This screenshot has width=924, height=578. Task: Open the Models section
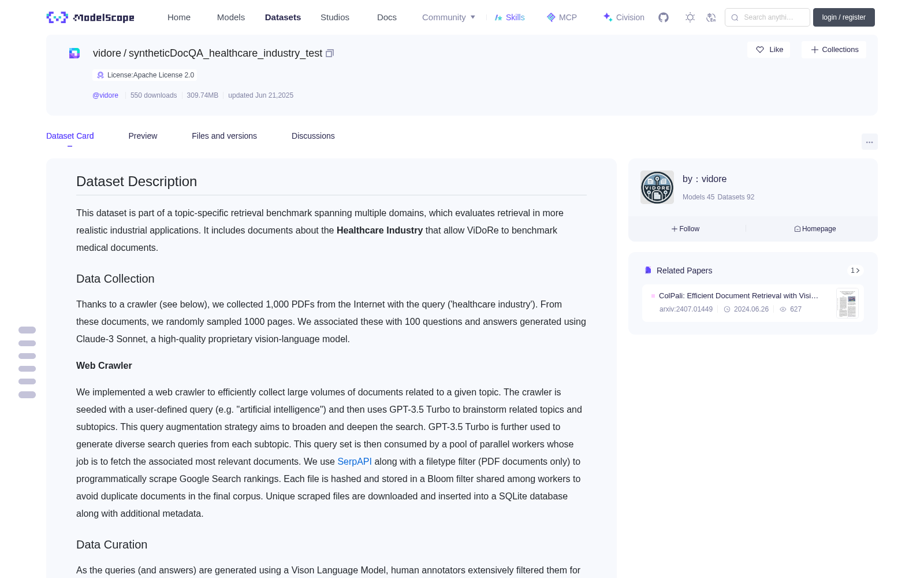[231, 17]
